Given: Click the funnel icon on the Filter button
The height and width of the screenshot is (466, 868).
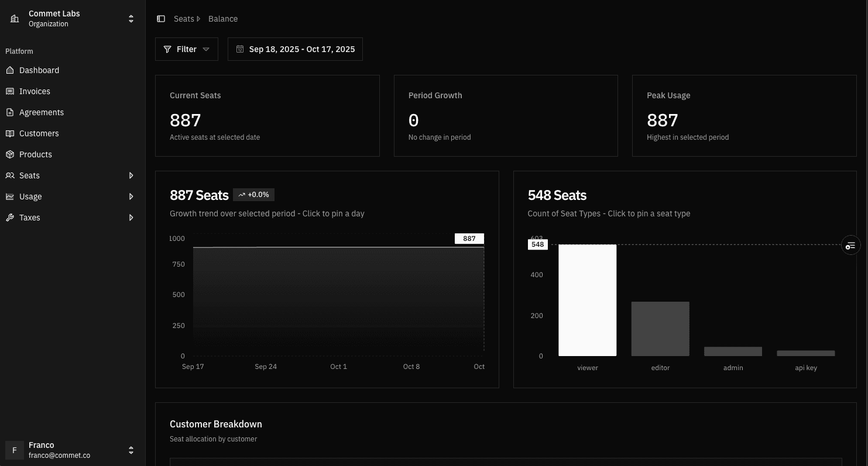Looking at the screenshot, I should pos(167,49).
